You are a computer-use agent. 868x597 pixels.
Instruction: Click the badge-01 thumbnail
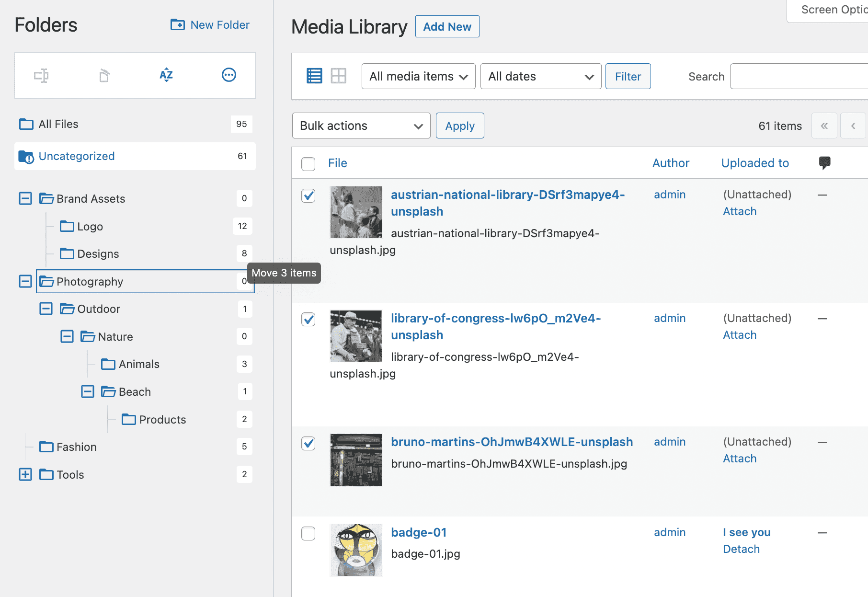click(x=356, y=550)
